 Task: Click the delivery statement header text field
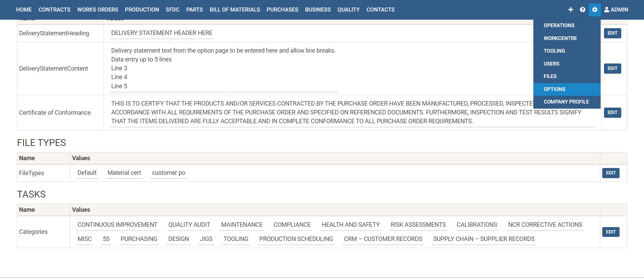[162, 33]
